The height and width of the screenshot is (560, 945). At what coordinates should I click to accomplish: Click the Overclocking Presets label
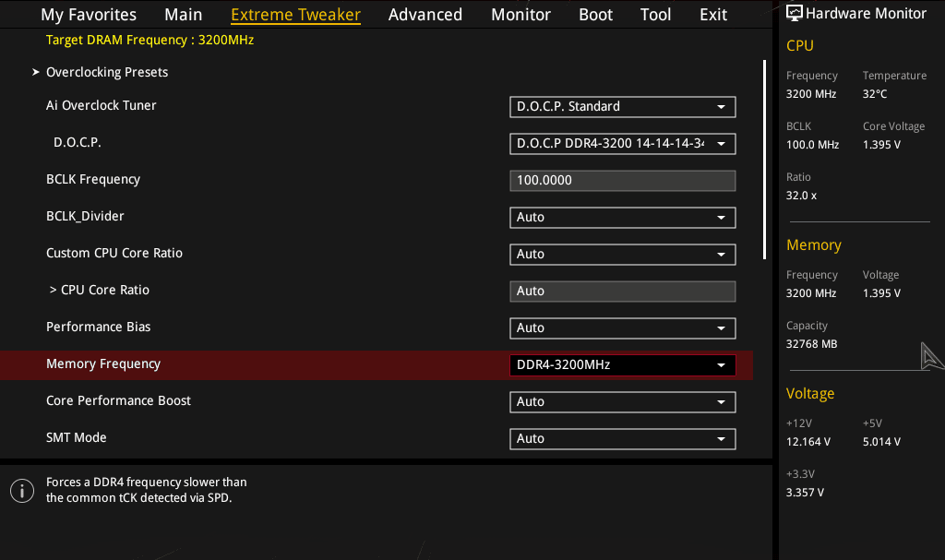[107, 72]
